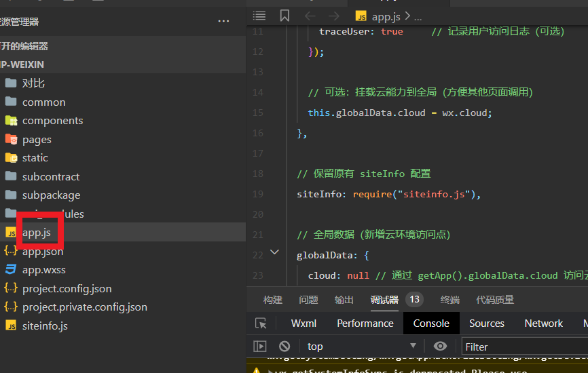Collapse the MP-WEIXIN project section header
588x373 pixels.
(123, 64)
